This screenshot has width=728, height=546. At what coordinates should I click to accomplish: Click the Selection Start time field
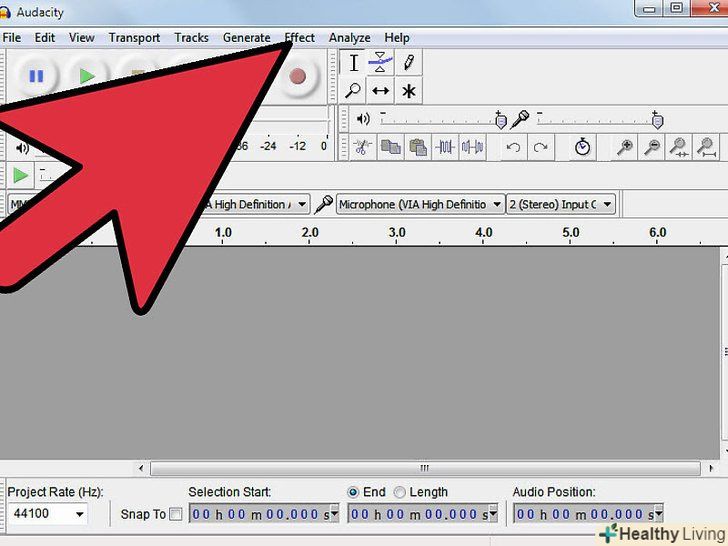(264, 514)
